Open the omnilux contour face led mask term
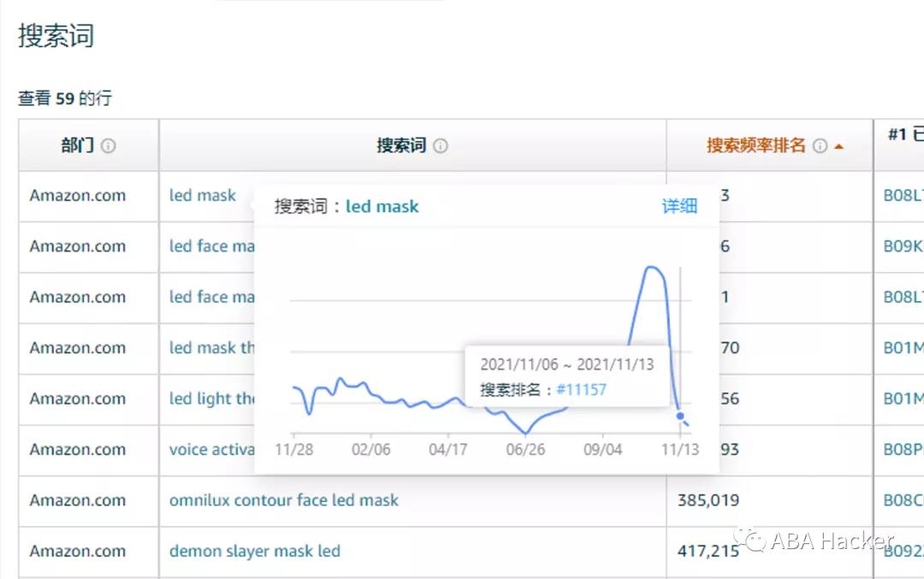Image resolution: width=924 pixels, height=579 pixels. pyautogui.click(x=284, y=500)
